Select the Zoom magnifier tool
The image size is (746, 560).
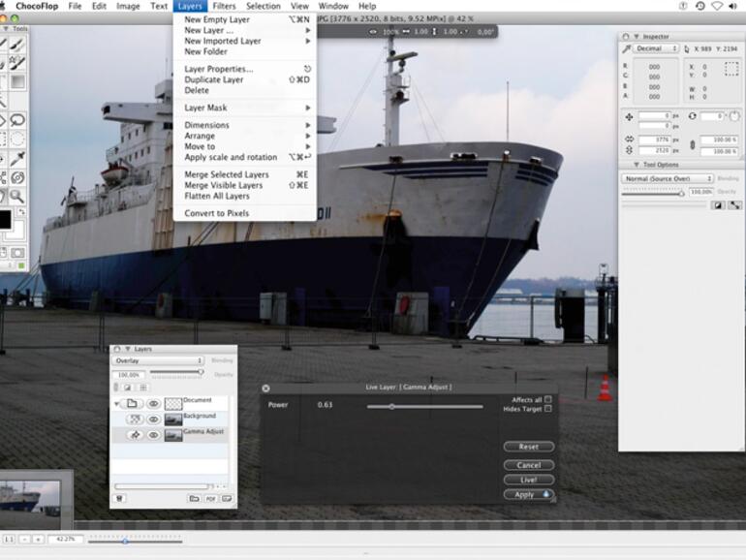click(17, 196)
